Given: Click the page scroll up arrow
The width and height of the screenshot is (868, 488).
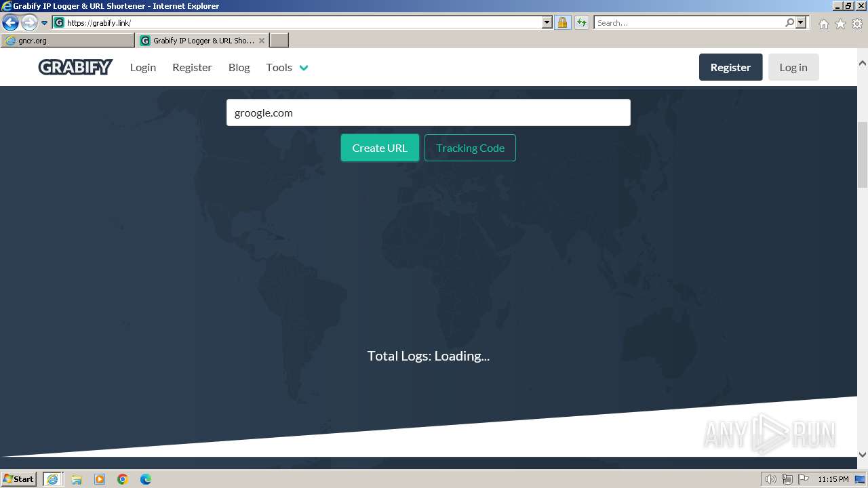Looking at the screenshot, I should (862, 64).
